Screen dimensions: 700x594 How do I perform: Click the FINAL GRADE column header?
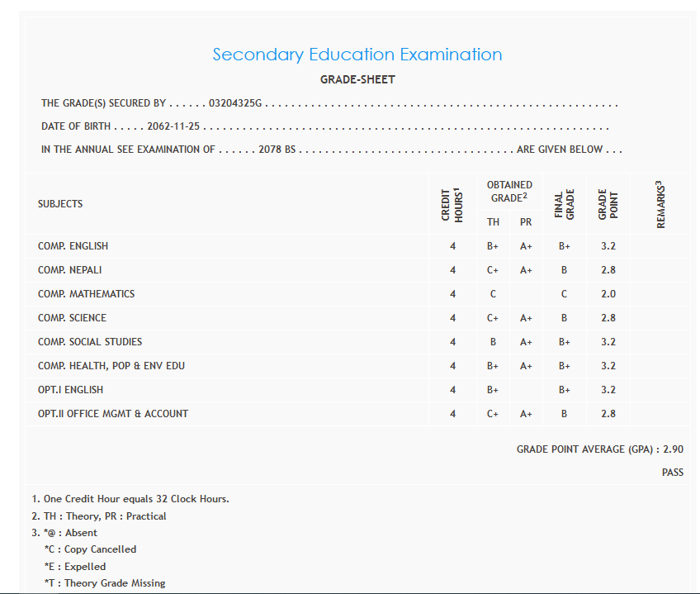(x=564, y=206)
